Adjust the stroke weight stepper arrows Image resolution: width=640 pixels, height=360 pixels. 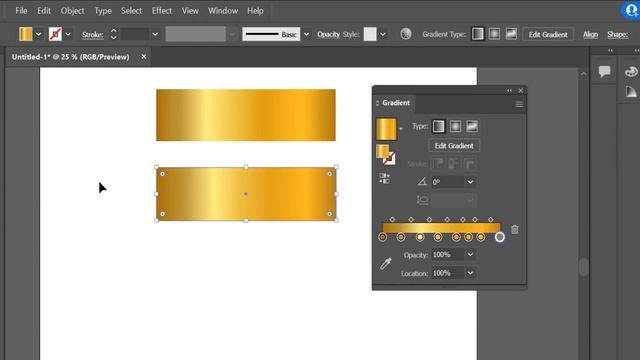click(113, 34)
